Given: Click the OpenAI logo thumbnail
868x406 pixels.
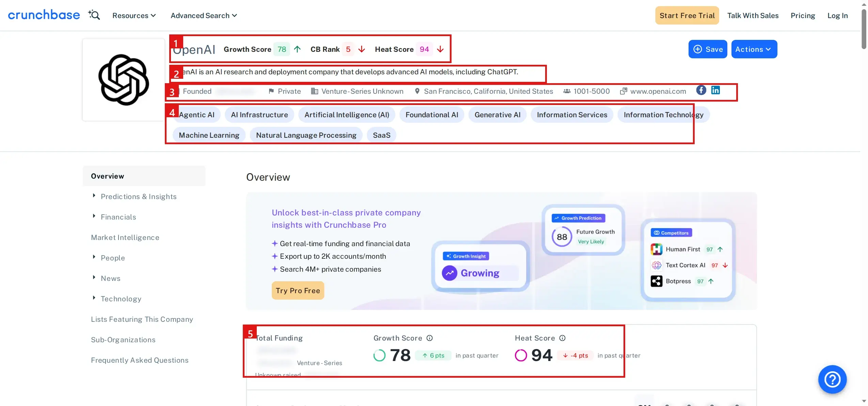Looking at the screenshot, I should point(124,80).
